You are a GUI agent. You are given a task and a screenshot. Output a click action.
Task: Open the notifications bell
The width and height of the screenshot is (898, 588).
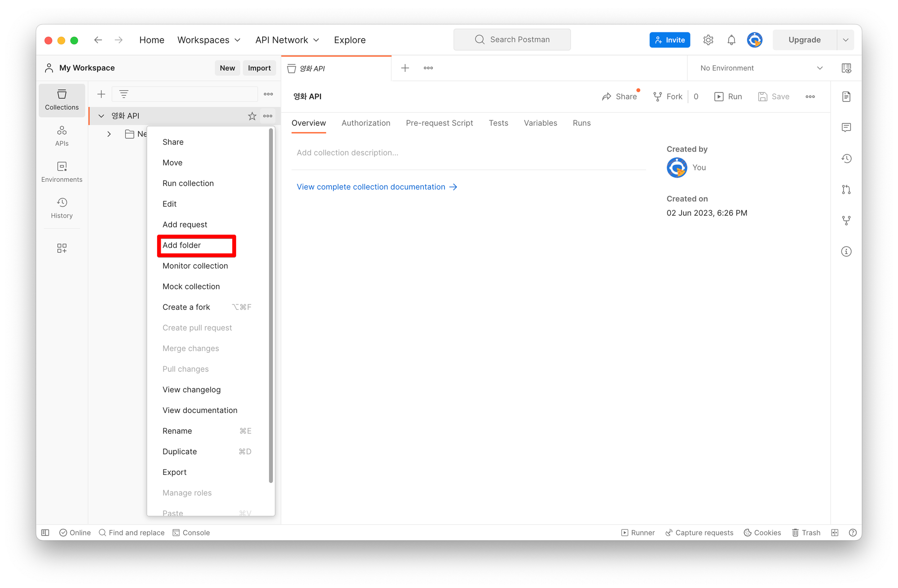(731, 40)
